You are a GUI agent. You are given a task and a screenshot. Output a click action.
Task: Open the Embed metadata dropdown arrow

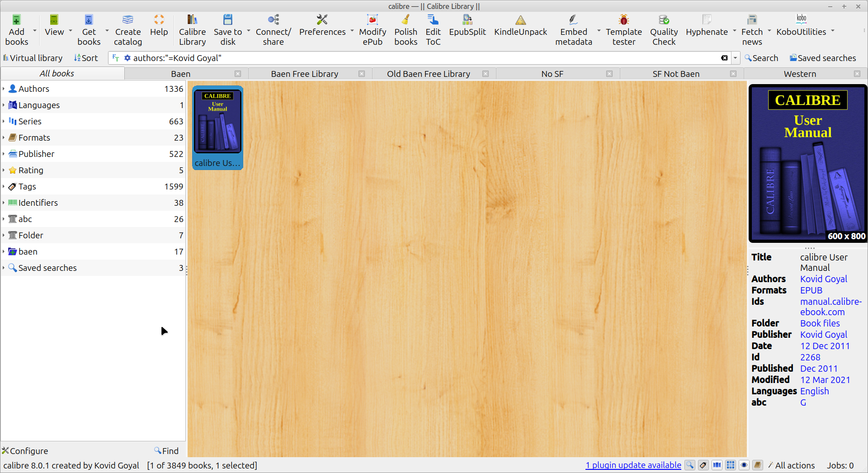tap(599, 31)
